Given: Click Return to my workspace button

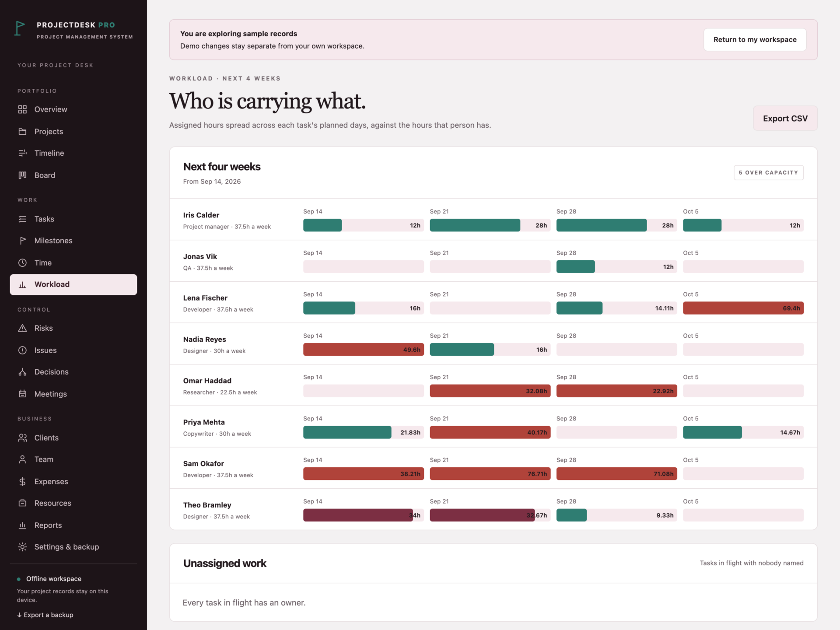Looking at the screenshot, I should (x=755, y=39).
